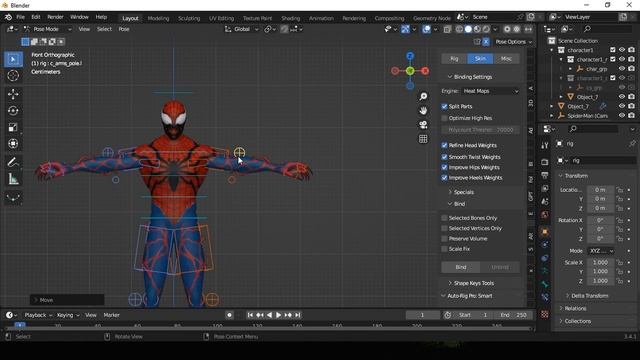Click the X axis on navigation gizmo

425,71
